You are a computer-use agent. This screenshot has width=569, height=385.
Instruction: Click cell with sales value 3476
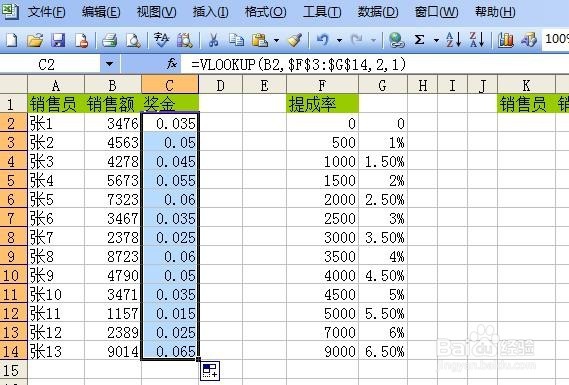(112, 123)
